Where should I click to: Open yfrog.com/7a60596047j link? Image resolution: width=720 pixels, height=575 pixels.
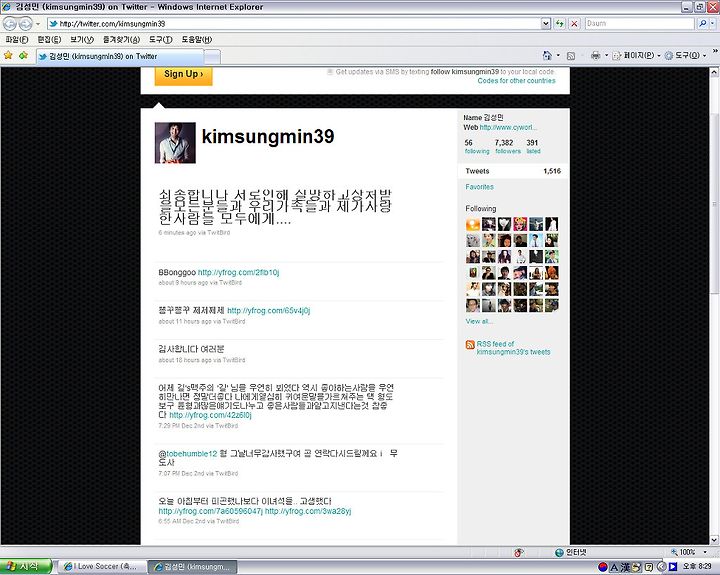pyautogui.click(x=210, y=511)
